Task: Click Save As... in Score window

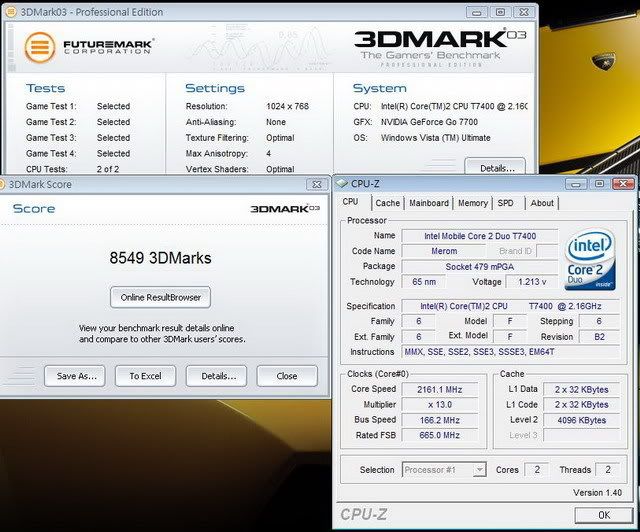Action: pos(75,376)
